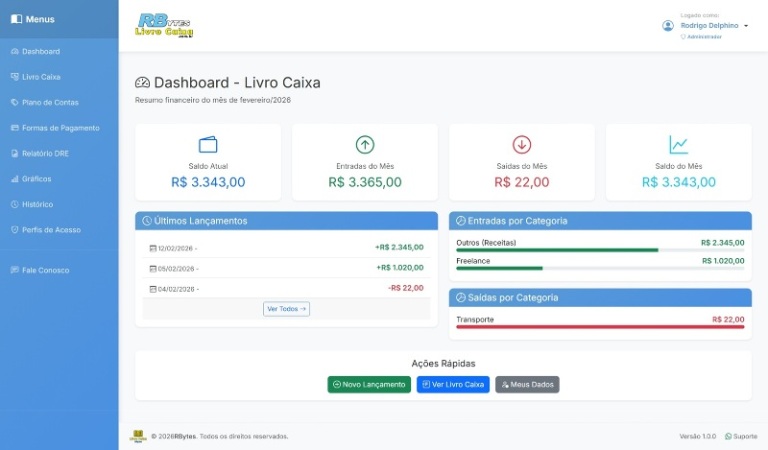
Task: Click the calendar icon of the 05/02/2026 entry
Action: click(153, 269)
